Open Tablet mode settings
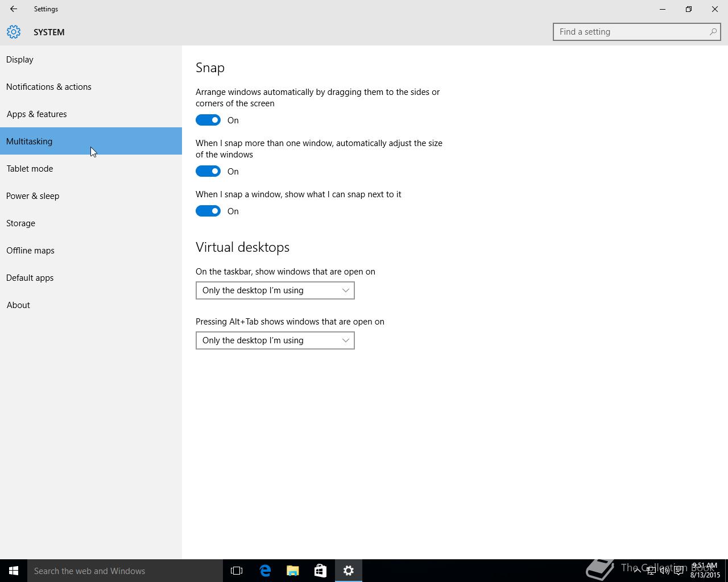This screenshot has height=582, width=728. pyautogui.click(x=91, y=168)
